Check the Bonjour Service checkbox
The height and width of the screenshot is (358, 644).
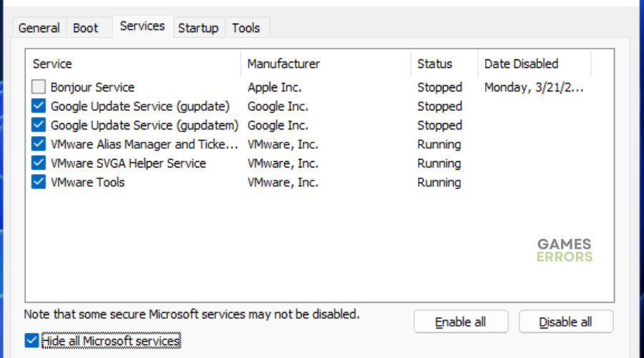39,87
